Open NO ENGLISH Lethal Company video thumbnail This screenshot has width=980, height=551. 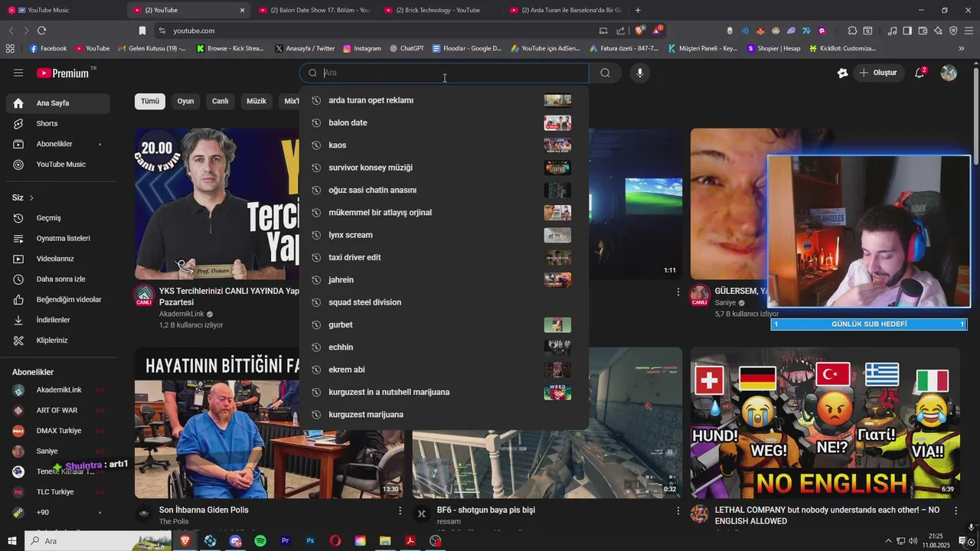click(x=825, y=422)
